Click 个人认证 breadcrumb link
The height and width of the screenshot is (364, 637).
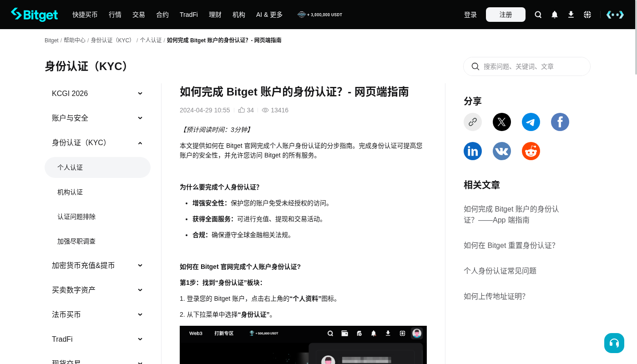tap(151, 40)
